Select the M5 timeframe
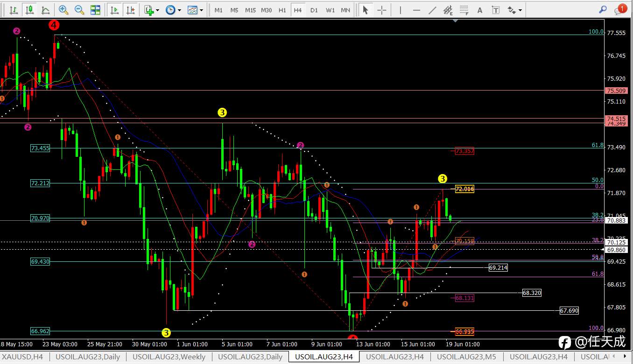This screenshot has height=364, width=633. click(x=234, y=10)
